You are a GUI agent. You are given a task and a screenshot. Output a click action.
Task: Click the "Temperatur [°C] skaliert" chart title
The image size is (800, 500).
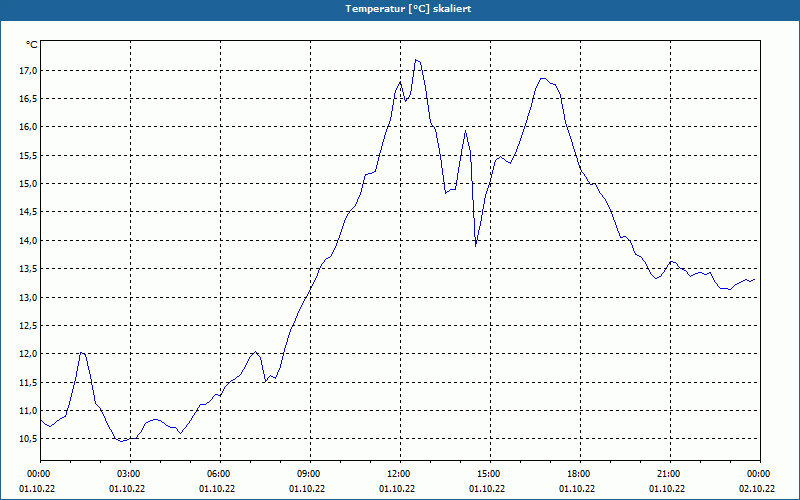[x=408, y=9]
